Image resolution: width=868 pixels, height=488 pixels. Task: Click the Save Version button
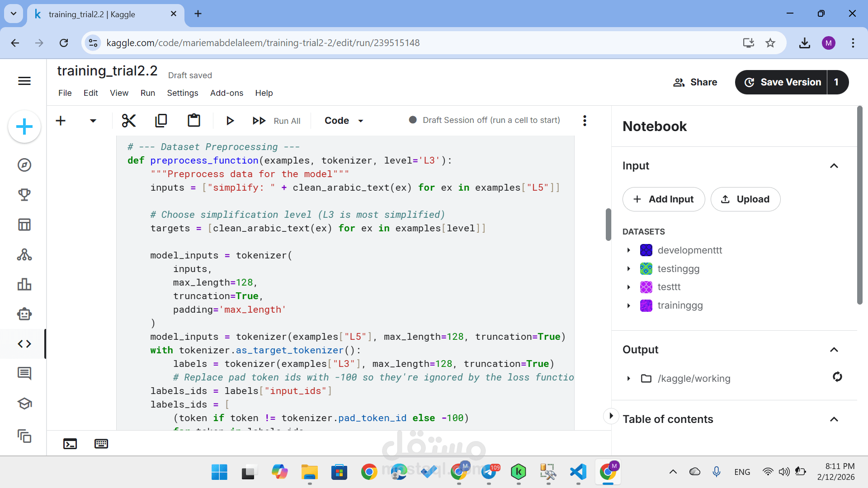click(x=782, y=82)
